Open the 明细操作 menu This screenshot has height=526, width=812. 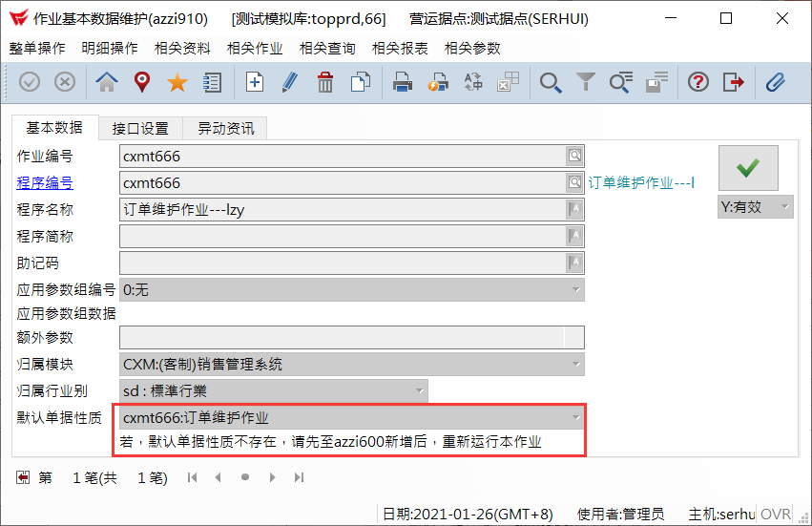(x=110, y=48)
